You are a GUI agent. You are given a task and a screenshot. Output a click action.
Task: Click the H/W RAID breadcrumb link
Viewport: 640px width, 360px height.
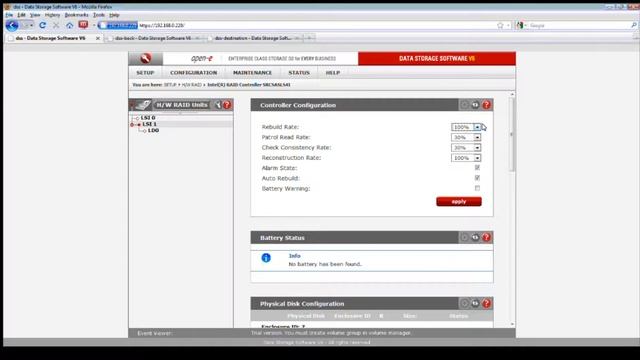pyautogui.click(x=192, y=85)
